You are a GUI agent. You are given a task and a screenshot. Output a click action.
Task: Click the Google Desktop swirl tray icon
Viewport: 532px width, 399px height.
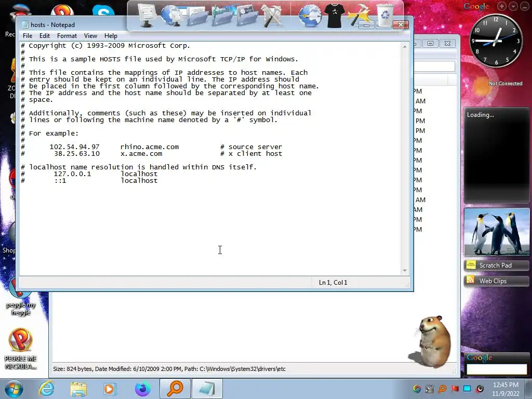pyautogui.click(x=417, y=389)
